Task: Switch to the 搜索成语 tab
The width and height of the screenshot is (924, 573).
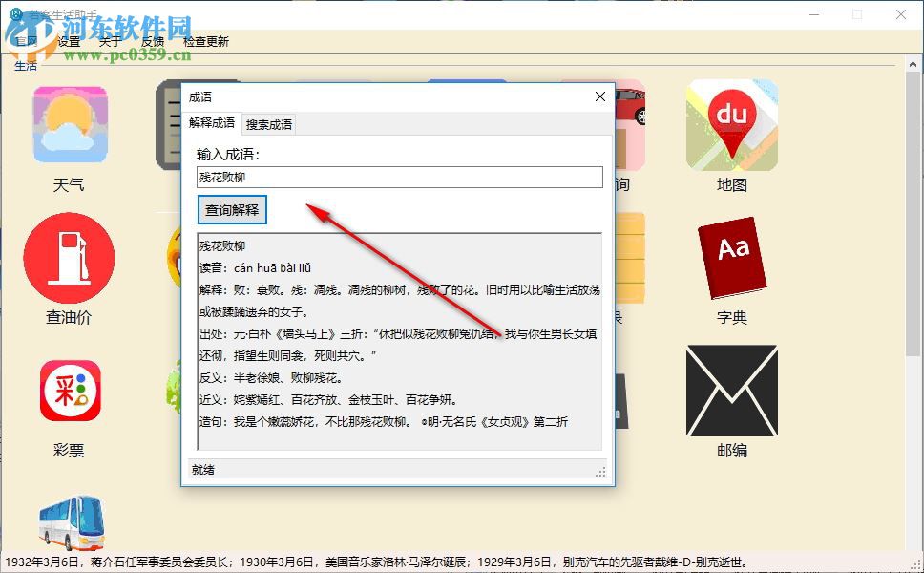Action: click(x=271, y=124)
